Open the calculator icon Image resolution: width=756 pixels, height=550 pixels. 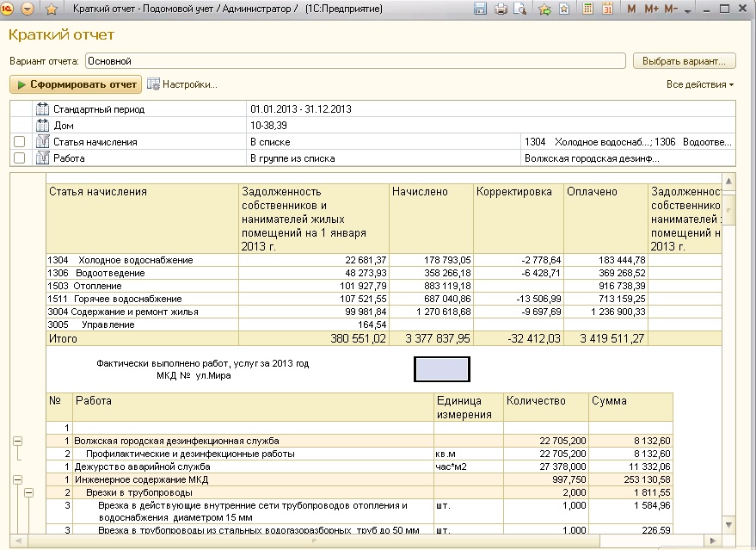pyautogui.click(x=587, y=9)
